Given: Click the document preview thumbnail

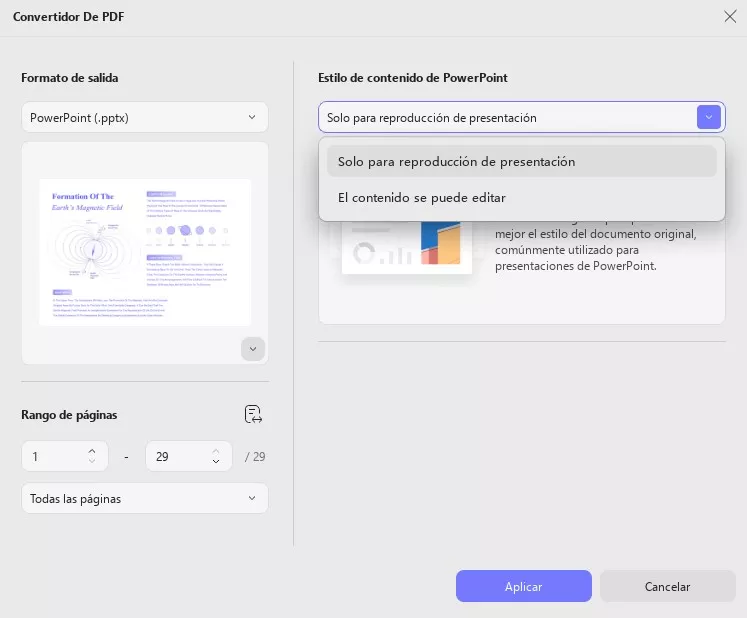Looking at the screenshot, I should tap(145, 252).
